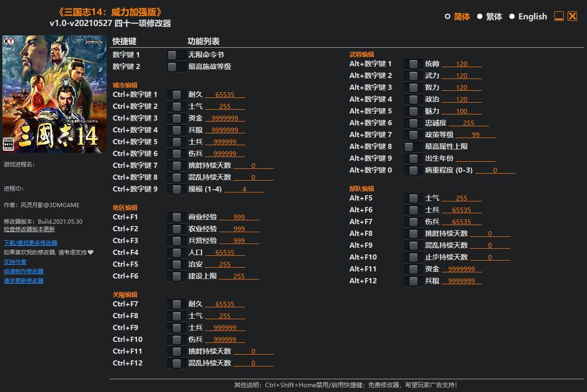Enable 建设上限 checkbox
The height and width of the screenshot is (392, 587).
coord(177,276)
